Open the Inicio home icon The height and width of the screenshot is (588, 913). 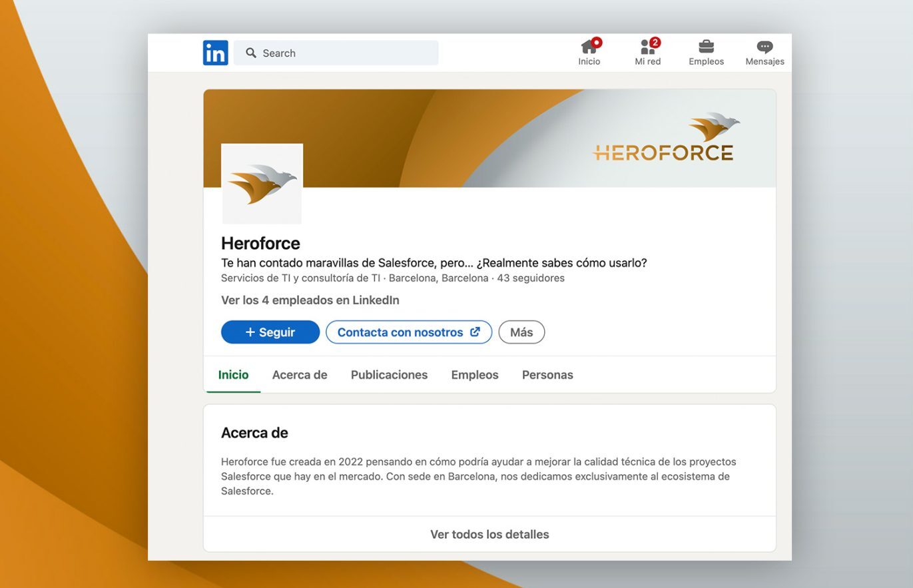[589, 48]
